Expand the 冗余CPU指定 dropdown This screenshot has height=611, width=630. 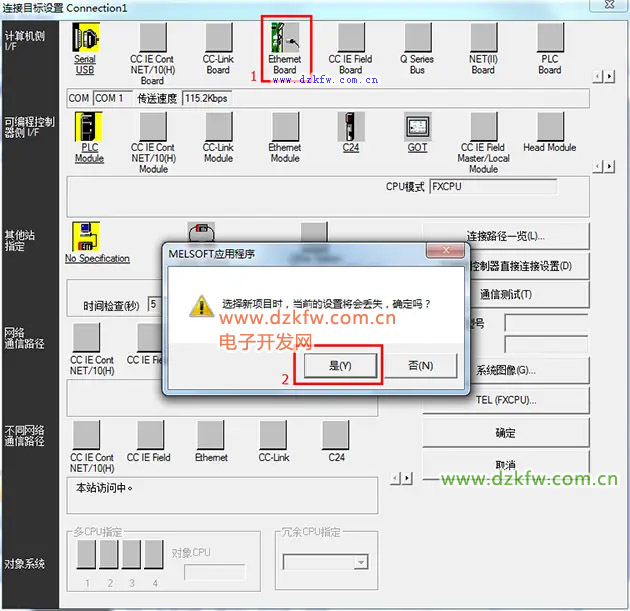click(x=360, y=563)
